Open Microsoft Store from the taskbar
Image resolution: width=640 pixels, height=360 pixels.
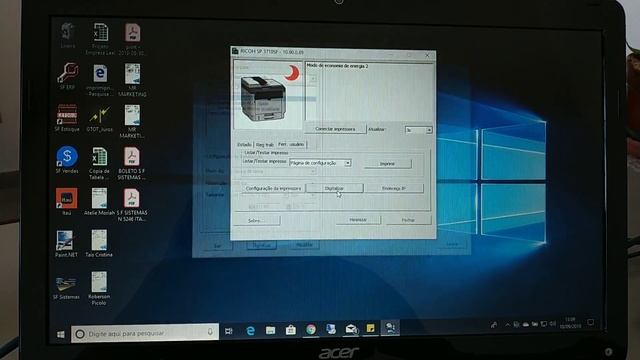click(291, 330)
